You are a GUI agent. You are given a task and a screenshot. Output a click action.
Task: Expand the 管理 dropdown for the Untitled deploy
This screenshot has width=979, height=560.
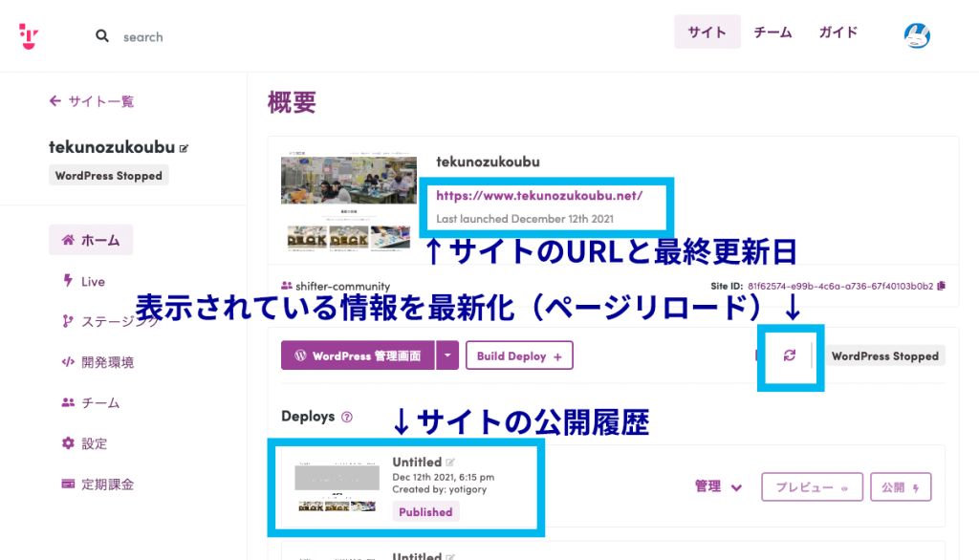coord(719,487)
